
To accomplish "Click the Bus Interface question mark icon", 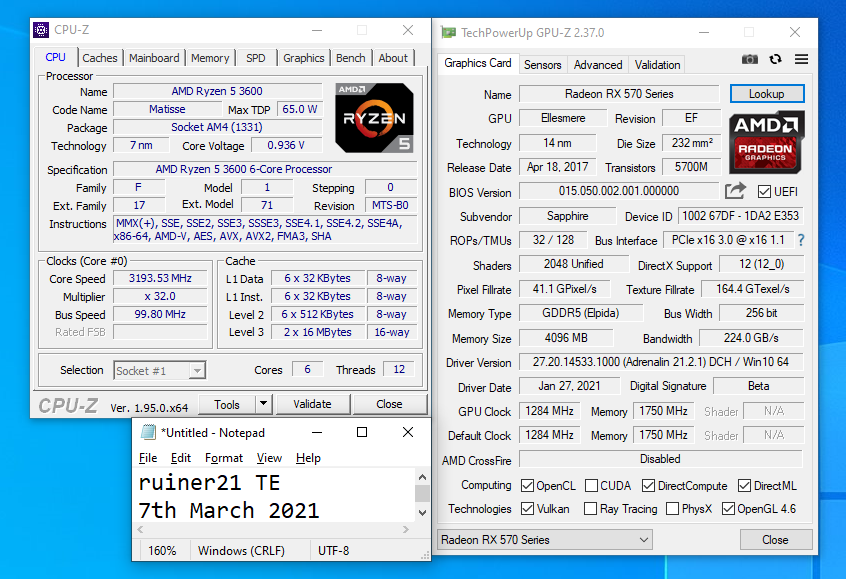I will point(800,240).
